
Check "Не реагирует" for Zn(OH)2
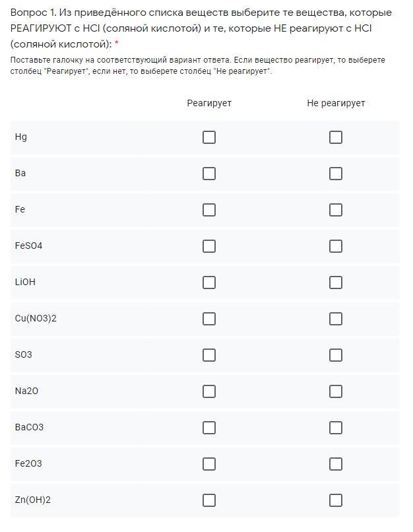pos(336,500)
